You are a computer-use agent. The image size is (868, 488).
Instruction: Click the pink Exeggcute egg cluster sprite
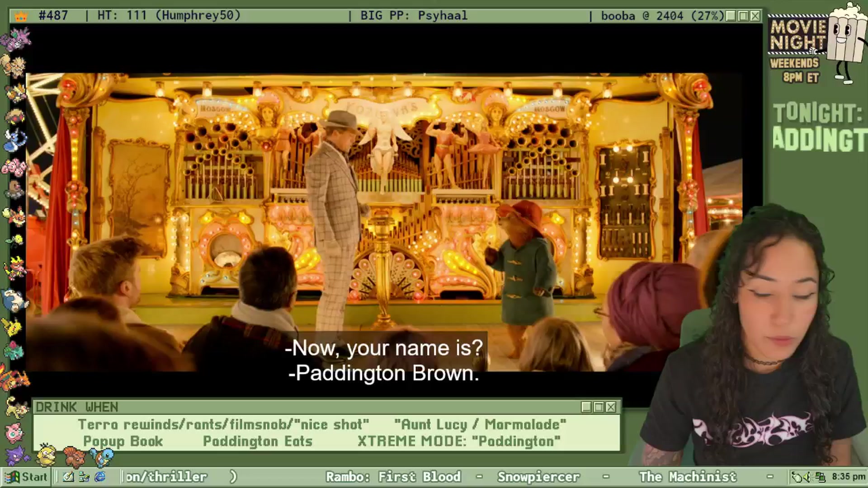pos(14,167)
